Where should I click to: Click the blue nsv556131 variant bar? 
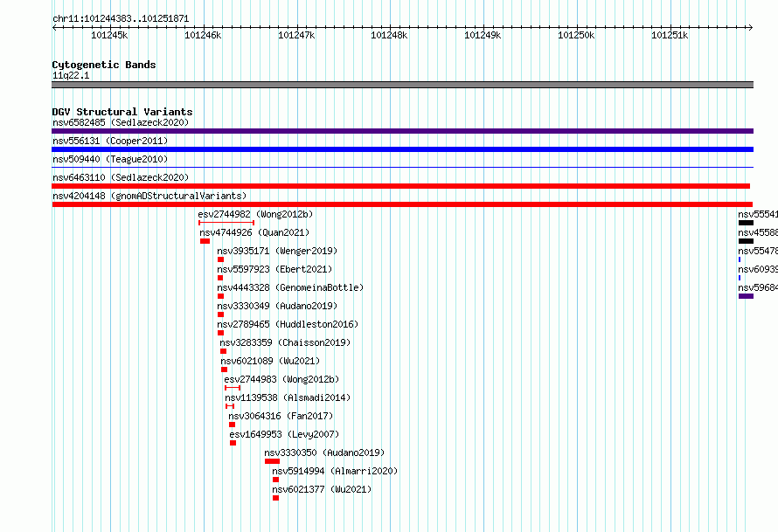pos(402,149)
